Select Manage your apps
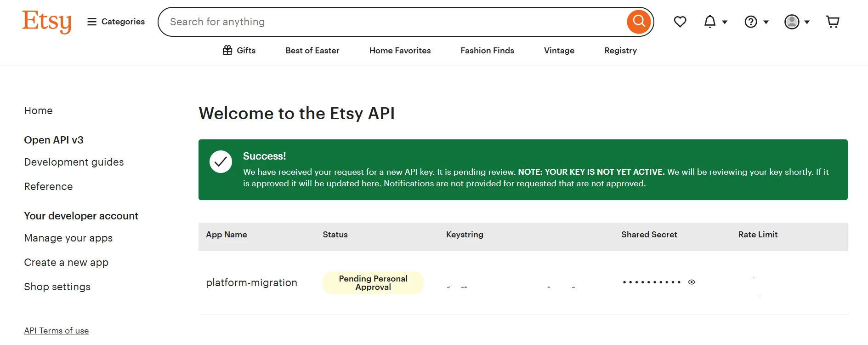 pyautogui.click(x=68, y=238)
